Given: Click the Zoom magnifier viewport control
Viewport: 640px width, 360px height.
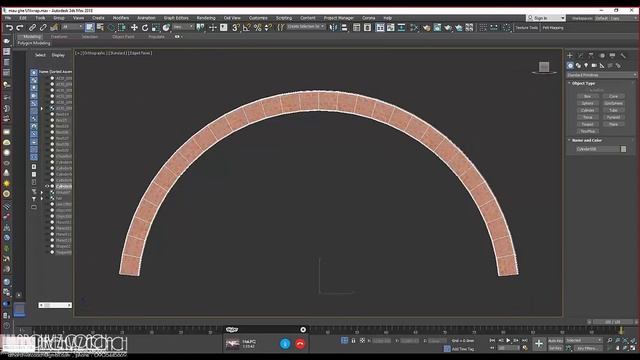Looking at the screenshot, I should (x=609, y=340).
